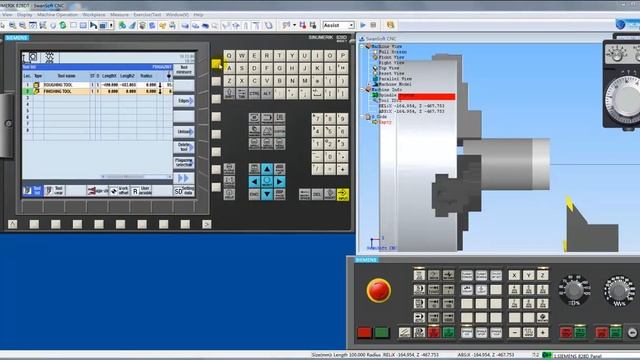Click the green refresh toolbar icon

tap(63, 25)
